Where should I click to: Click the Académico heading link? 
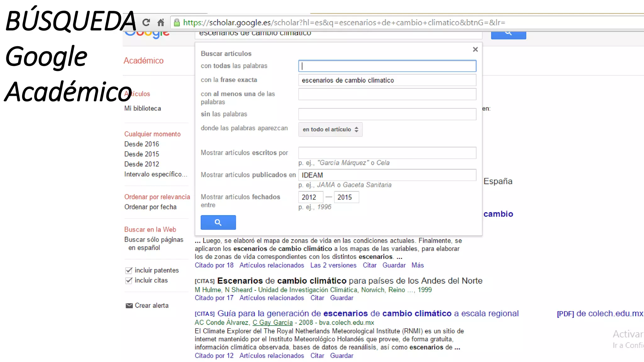coord(143,61)
